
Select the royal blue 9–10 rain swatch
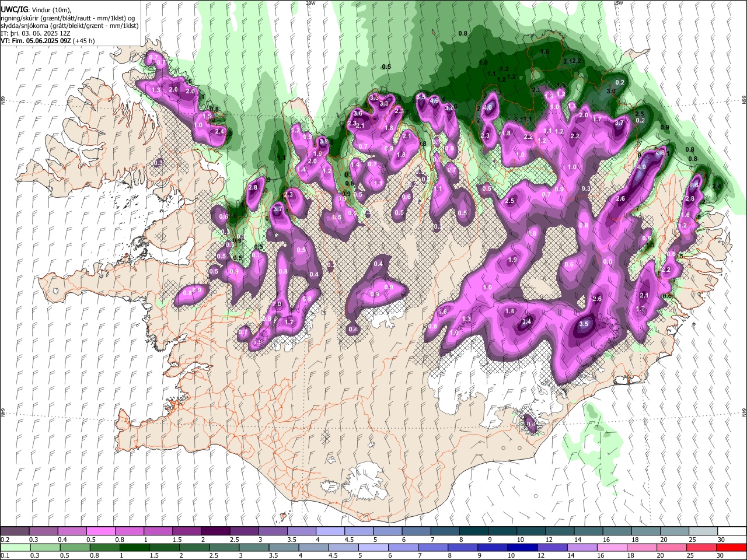[492, 547]
